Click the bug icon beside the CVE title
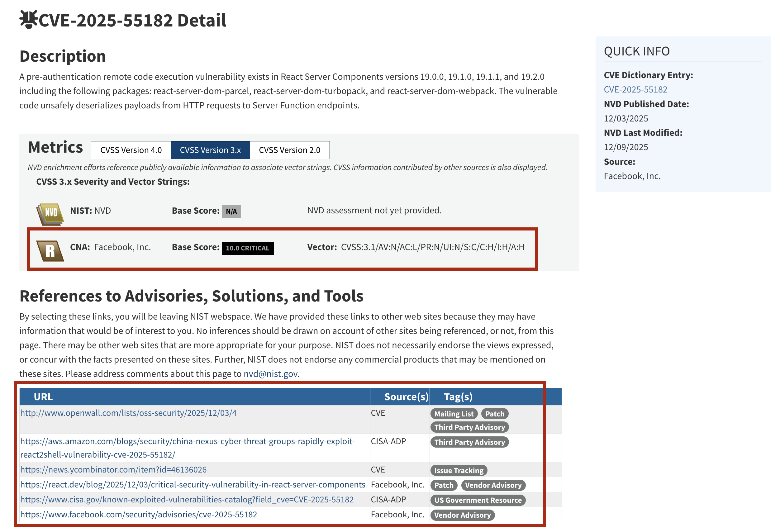The height and width of the screenshot is (532, 780). tap(28, 20)
